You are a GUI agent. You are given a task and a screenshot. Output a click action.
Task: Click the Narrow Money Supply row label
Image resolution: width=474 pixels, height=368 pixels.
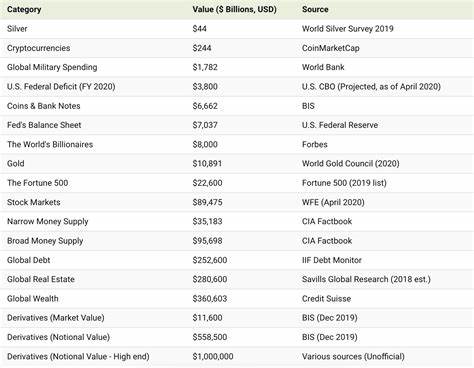click(x=48, y=222)
